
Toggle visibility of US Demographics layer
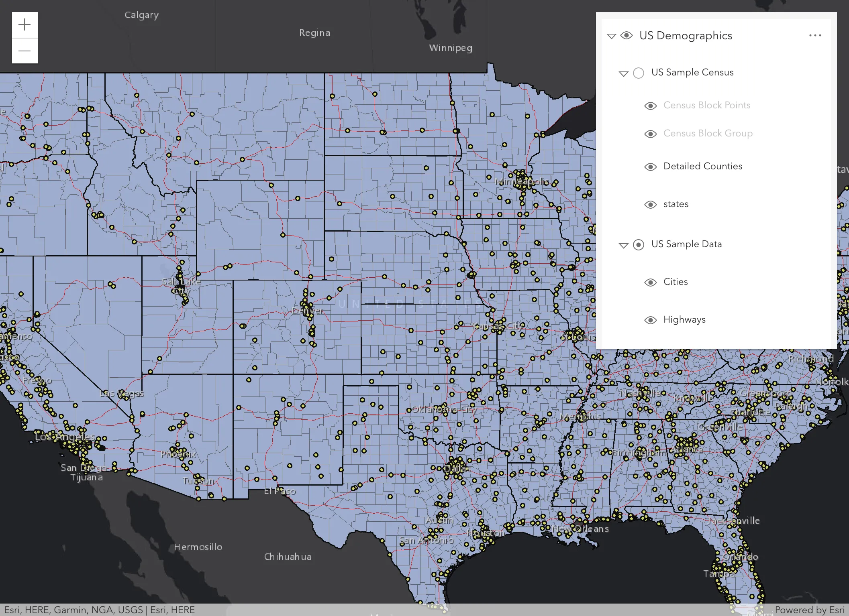pos(626,36)
